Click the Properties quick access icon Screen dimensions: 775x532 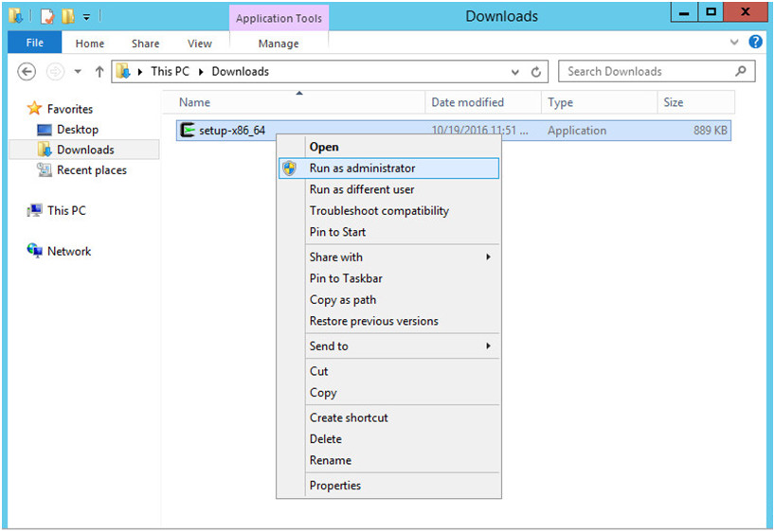47,16
